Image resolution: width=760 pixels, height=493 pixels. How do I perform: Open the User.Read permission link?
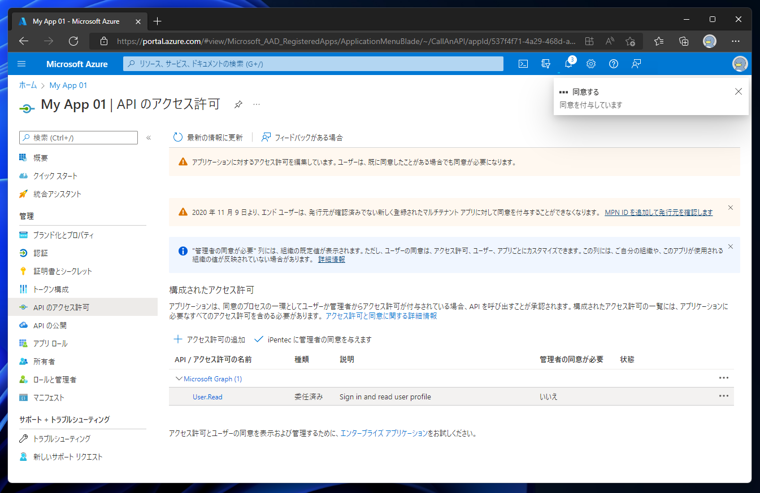point(207,397)
